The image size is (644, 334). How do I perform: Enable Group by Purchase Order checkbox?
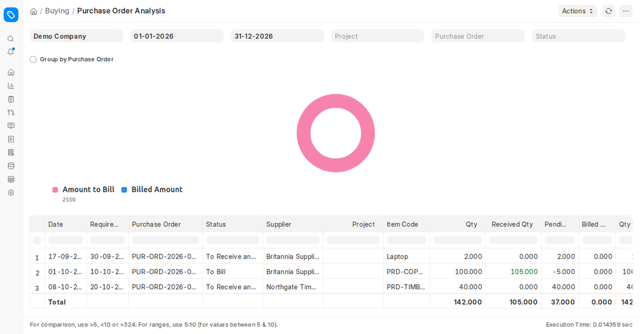33,60
